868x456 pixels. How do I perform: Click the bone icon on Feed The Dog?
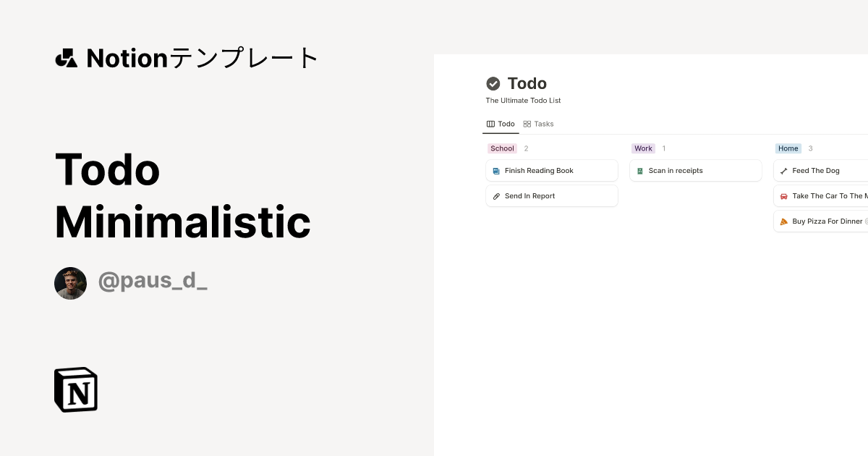(783, 170)
